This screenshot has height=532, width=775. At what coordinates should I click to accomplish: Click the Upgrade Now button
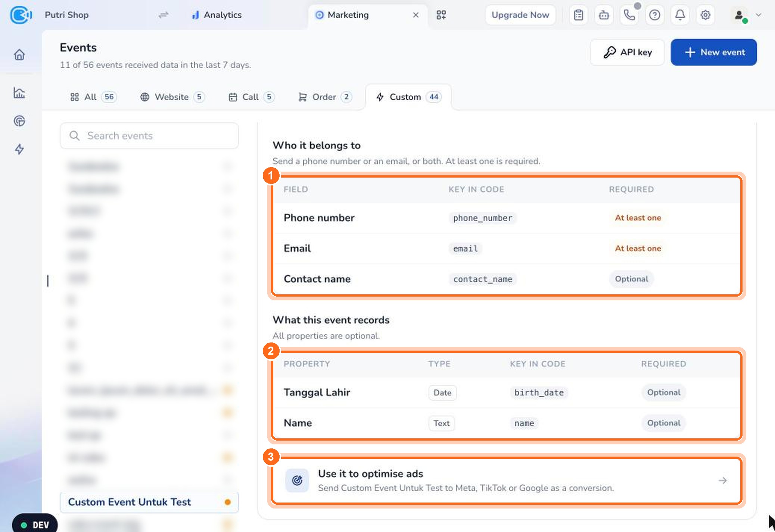click(x=520, y=15)
